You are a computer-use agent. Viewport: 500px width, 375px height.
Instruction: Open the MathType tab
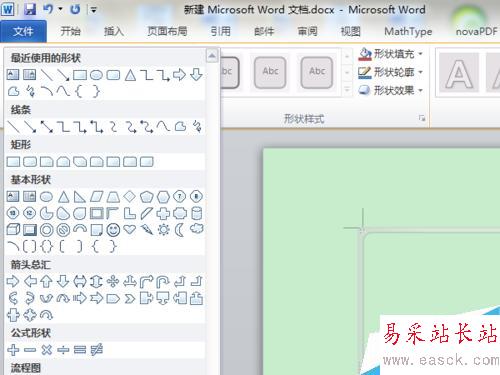(x=408, y=31)
